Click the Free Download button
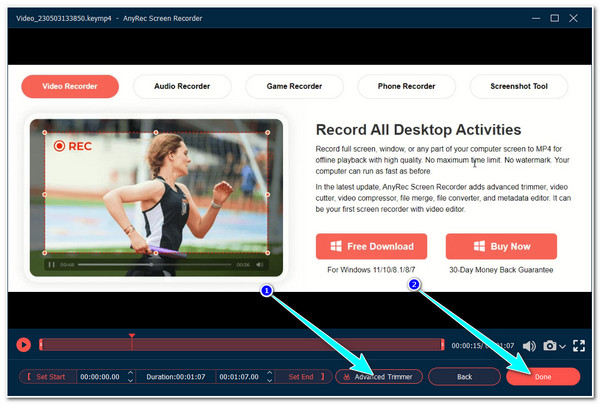This screenshot has width=600, height=404. [371, 246]
